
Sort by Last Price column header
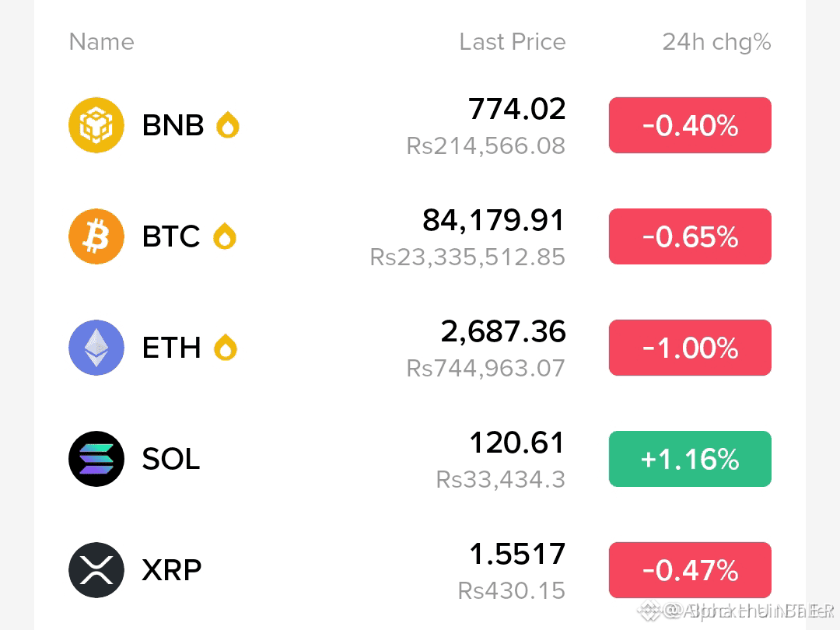pyautogui.click(x=513, y=42)
